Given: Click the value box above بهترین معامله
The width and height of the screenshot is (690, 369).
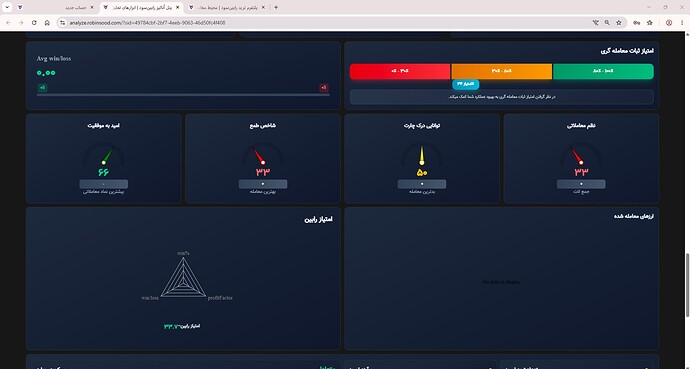Looking at the screenshot, I should pyautogui.click(x=263, y=184).
